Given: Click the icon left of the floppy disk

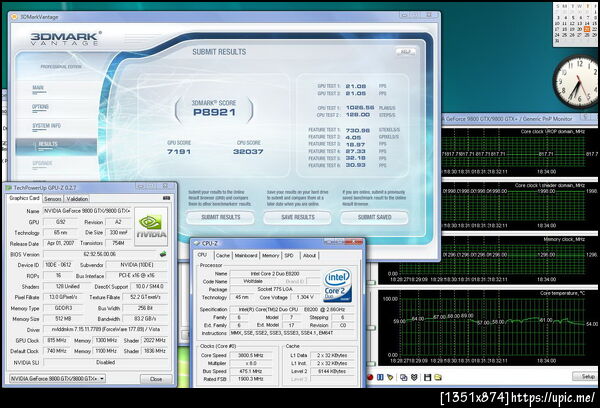Looking at the screenshot, I should coord(414,377).
